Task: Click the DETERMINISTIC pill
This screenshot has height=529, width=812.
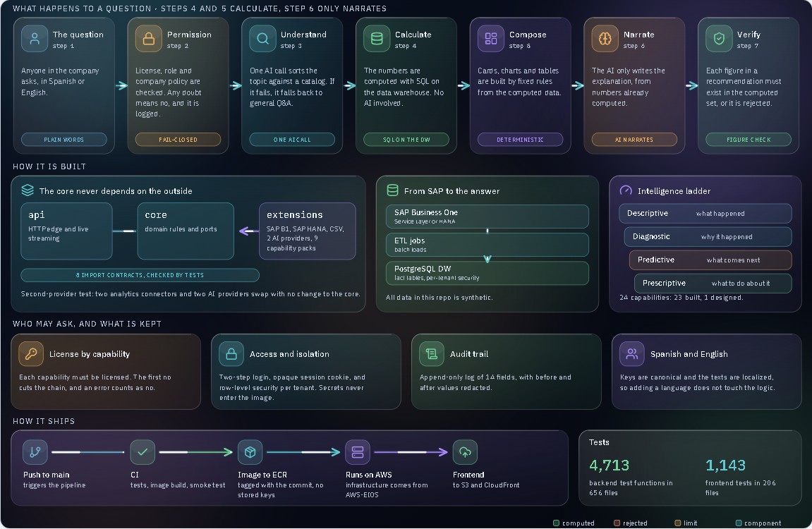Action: point(521,140)
